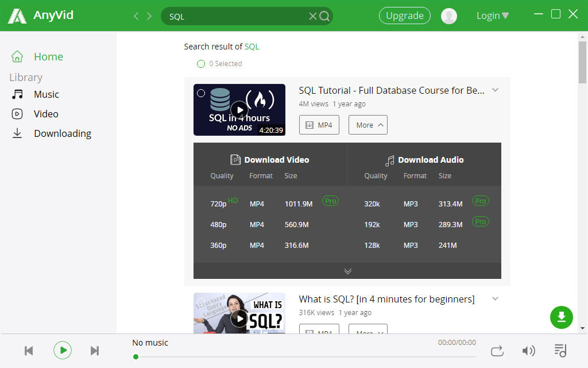Click the vertical scrollbar thumb
Image resolution: width=588 pixels, height=368 pixels.
[582, 62]
